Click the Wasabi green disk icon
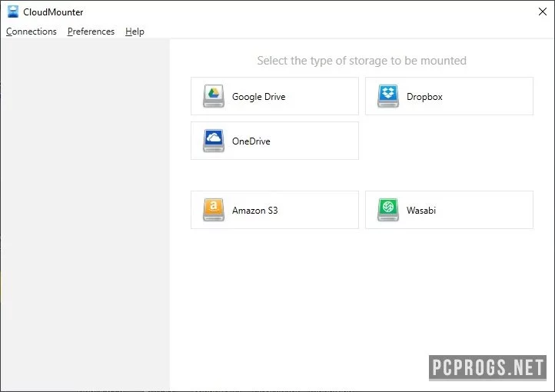Screen dimensions: 555x392 [388, 210]
